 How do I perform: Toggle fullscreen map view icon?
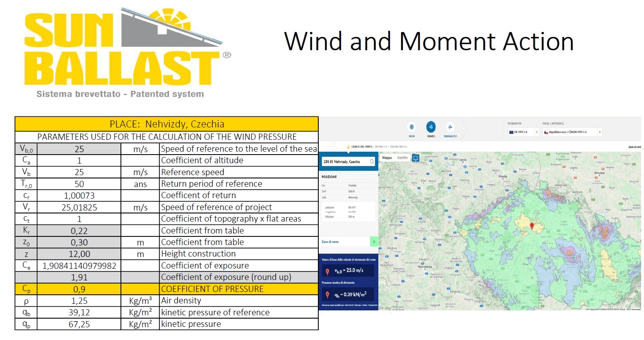(415, 158)
